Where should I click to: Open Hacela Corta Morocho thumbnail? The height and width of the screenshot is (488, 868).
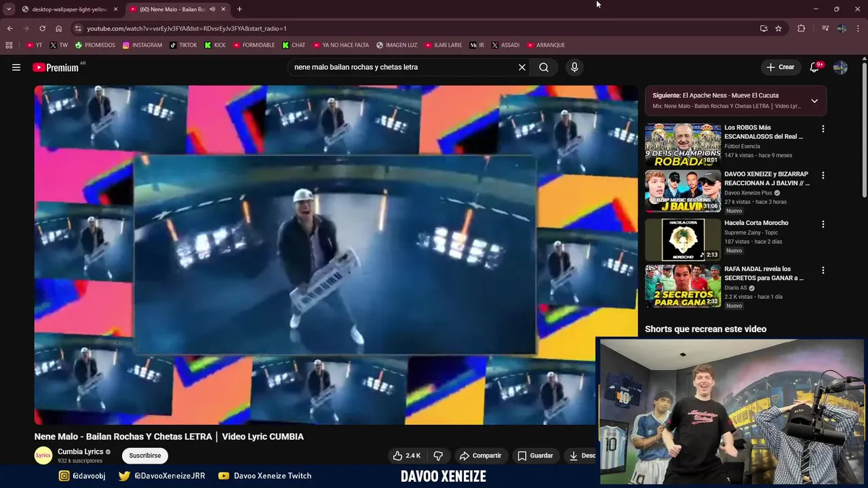[x=683, y=239]
